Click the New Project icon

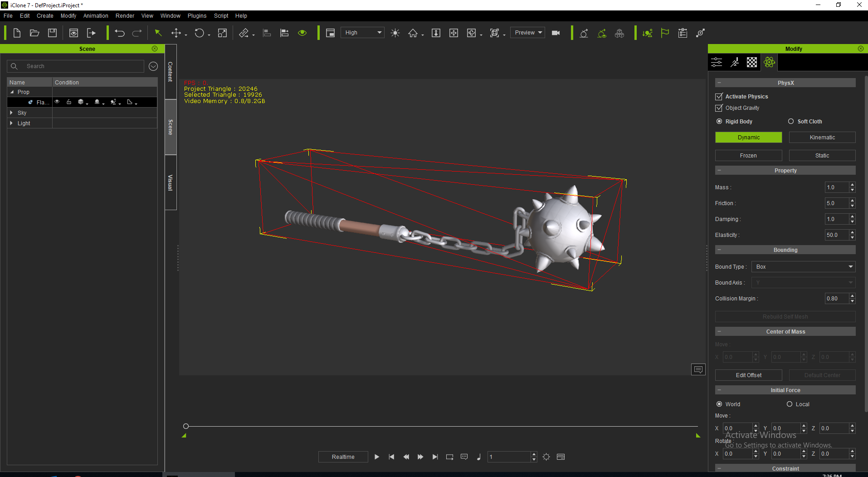tap(17, 33)
